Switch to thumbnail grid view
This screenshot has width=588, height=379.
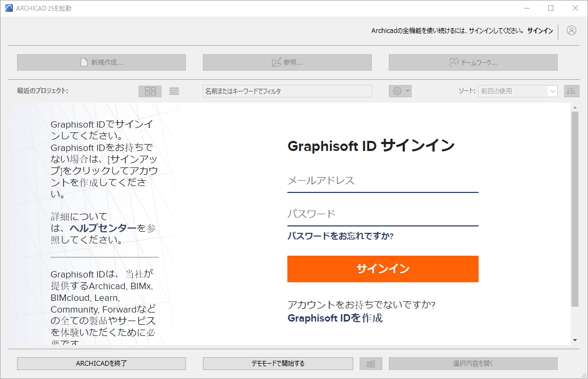150,91
